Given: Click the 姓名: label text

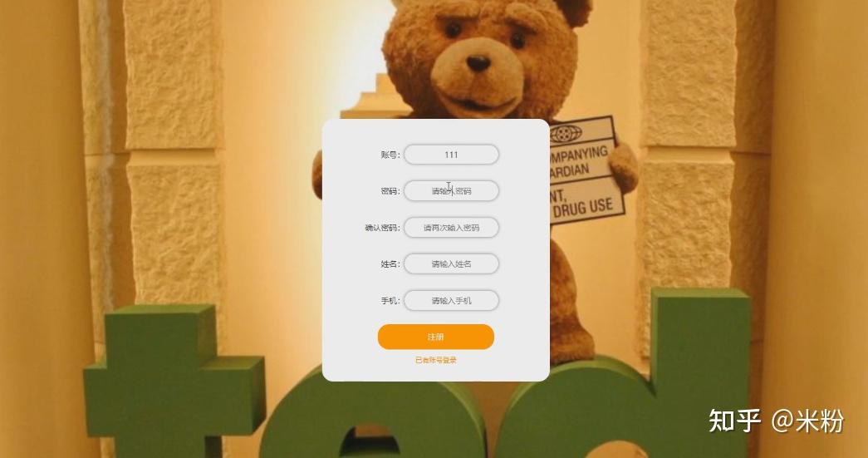Looking at the screenshot, I should (390, 264).
